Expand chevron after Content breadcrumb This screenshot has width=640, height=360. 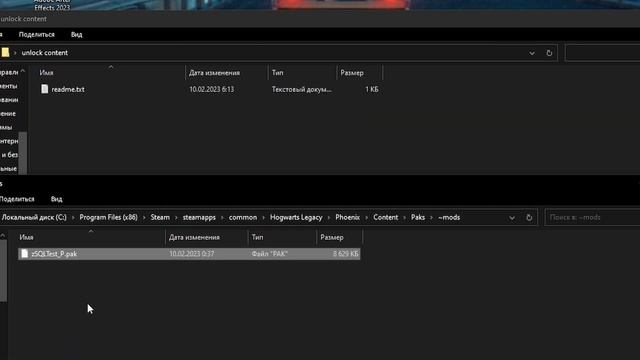click(x=404, y=218)
